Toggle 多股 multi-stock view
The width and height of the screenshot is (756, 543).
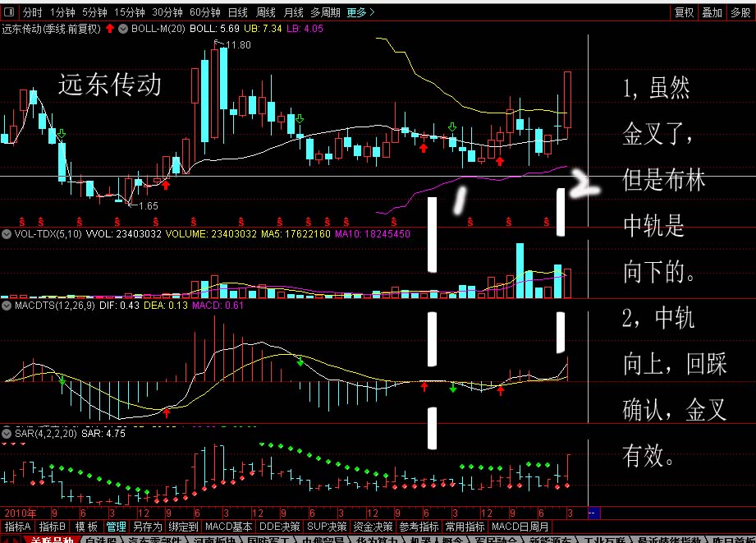[x=740, y=12]
